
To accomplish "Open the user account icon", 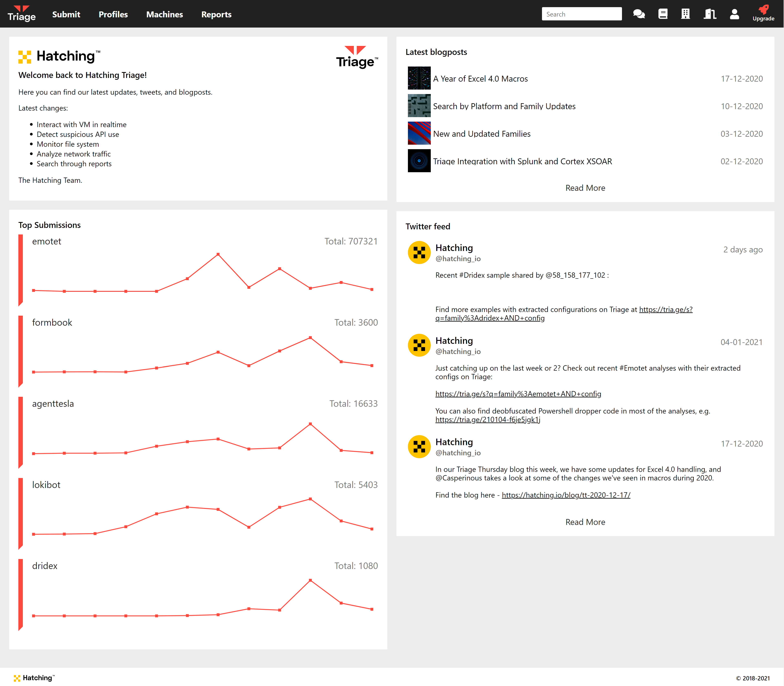I will 734,14.
